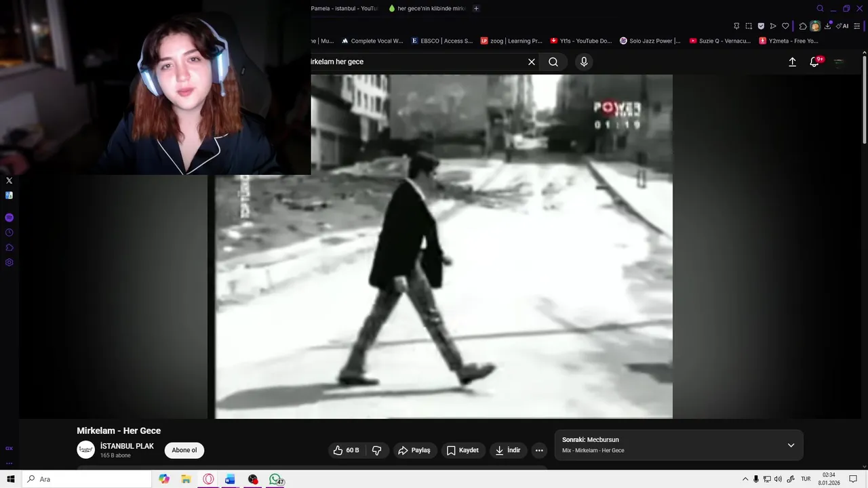Image resolution: width=868 pixels, height=488 pixels.
Task: Open OBS Studio from taskbar
Action: point(253,479)
